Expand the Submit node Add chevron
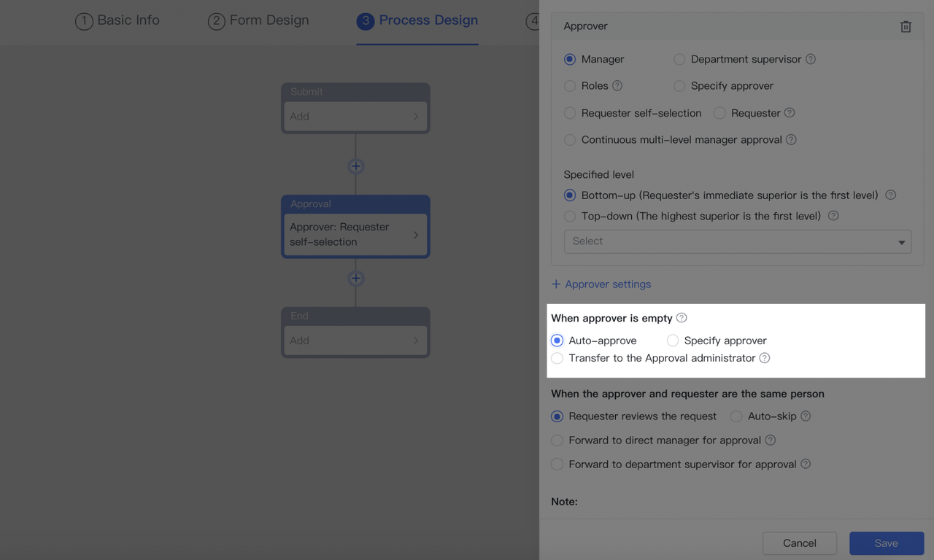Viewport: 934px width, 560px height. pyautogui.click(x=416, y=117)
